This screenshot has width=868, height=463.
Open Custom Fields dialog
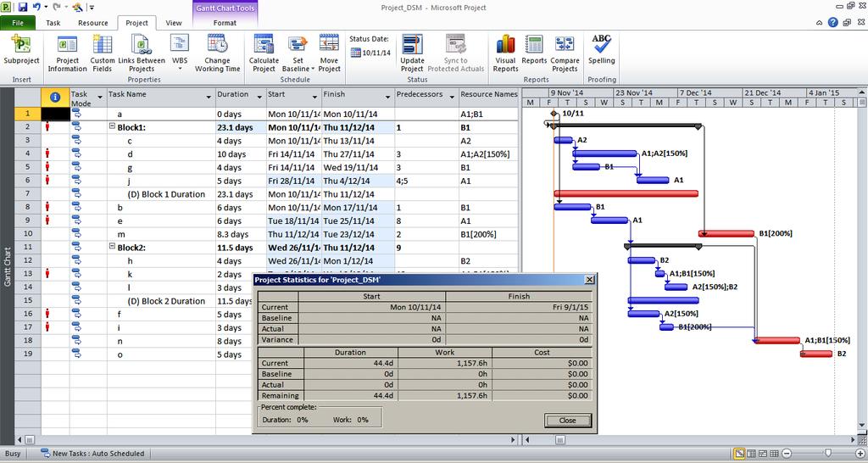tap(103, 52)
